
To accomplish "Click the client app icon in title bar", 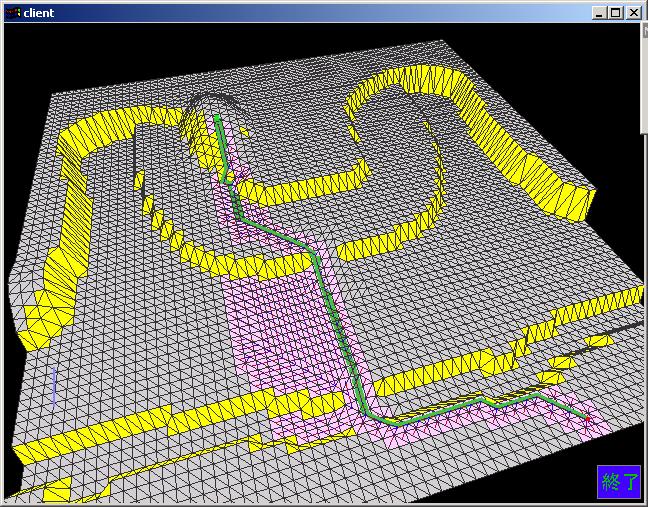I will coord(12,13).
